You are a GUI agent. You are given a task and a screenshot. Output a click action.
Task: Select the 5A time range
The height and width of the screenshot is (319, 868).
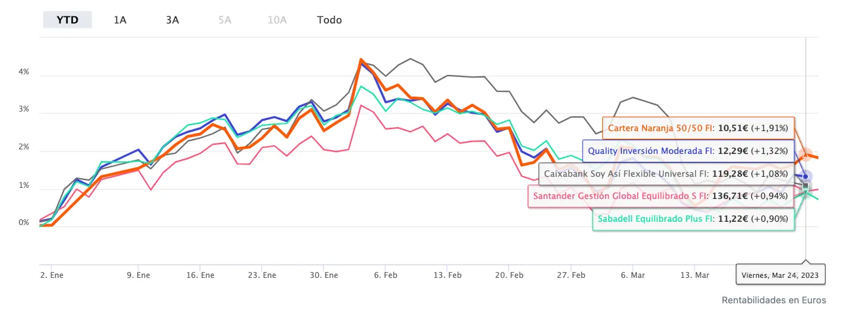click(225, 20)
